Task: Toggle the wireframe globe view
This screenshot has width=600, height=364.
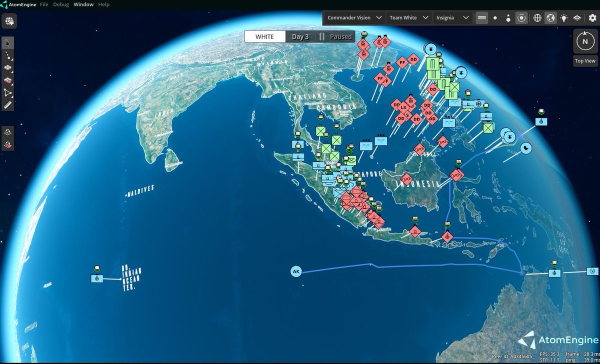Action: [537, 17]
